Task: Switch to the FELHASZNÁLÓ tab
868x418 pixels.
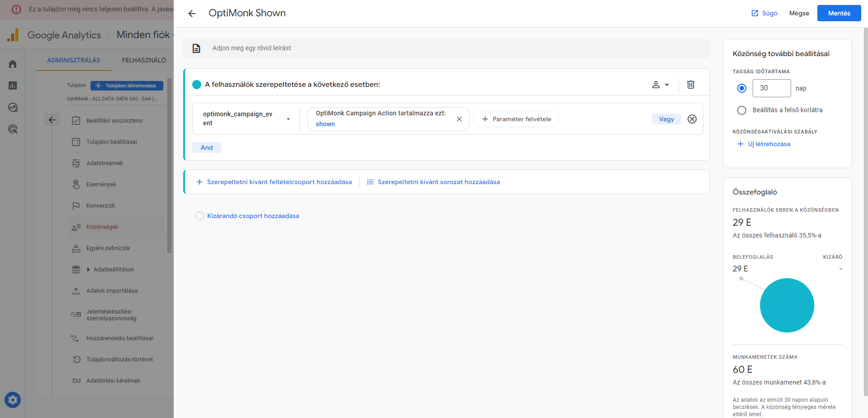Action: pos(144,60)
